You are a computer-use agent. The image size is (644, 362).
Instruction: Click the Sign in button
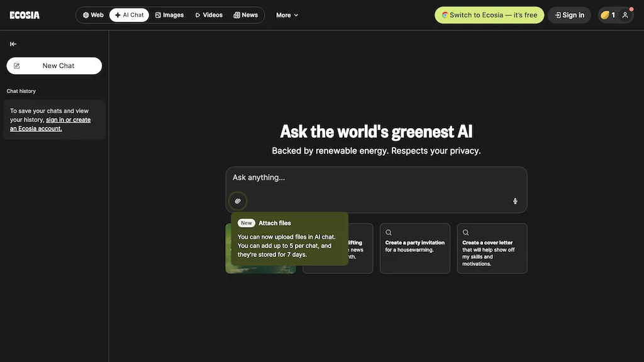pos(569,15)
